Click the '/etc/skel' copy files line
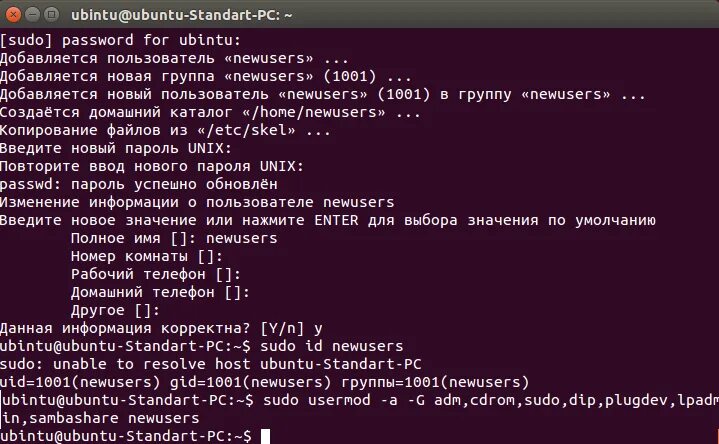The image size is (719, 444). coord(165,130)
